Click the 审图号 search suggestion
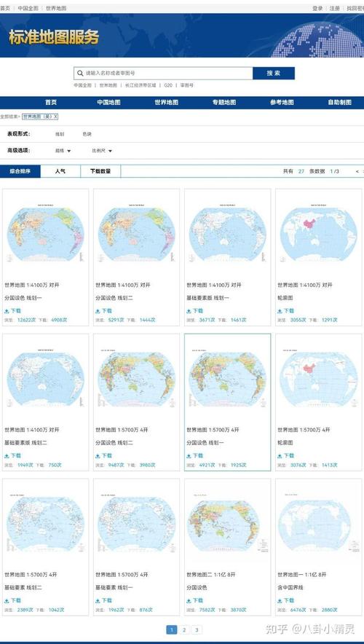This screenshot has height=644, width=364. coord(186,85)
